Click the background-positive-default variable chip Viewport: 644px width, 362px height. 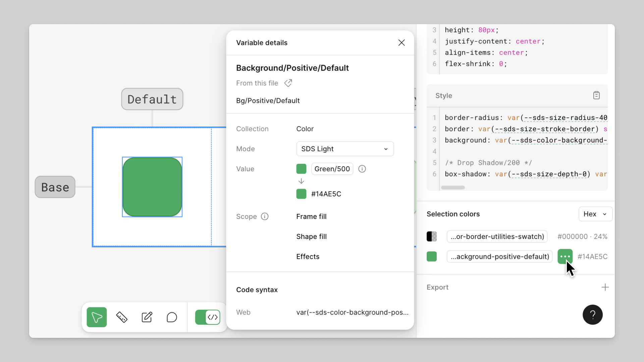pos(499,256)
